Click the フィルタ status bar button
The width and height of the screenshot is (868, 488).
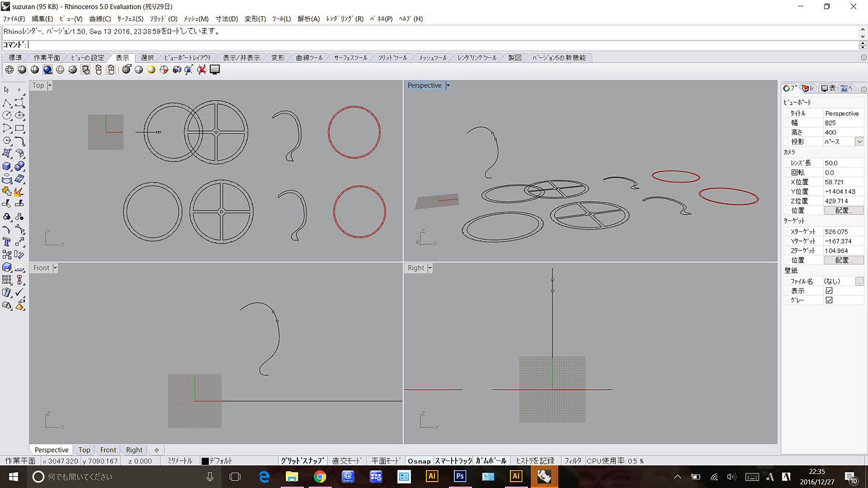[x=573, y=461]
